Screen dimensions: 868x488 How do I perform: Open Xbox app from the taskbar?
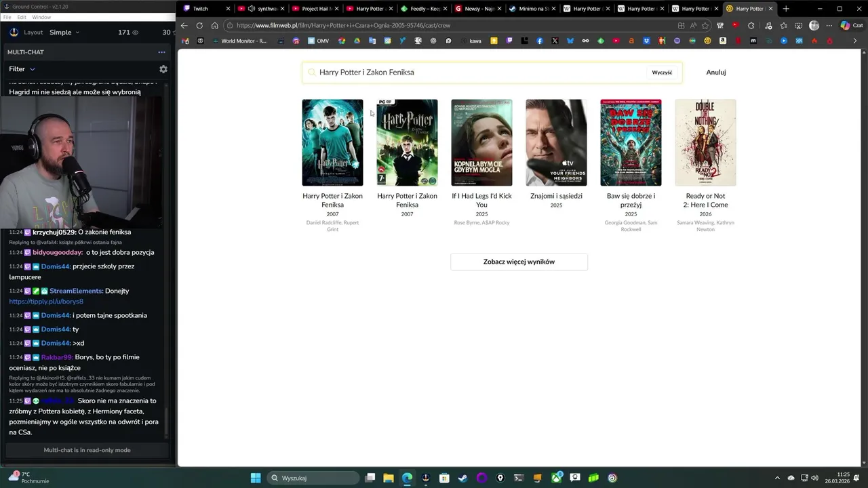557,478
